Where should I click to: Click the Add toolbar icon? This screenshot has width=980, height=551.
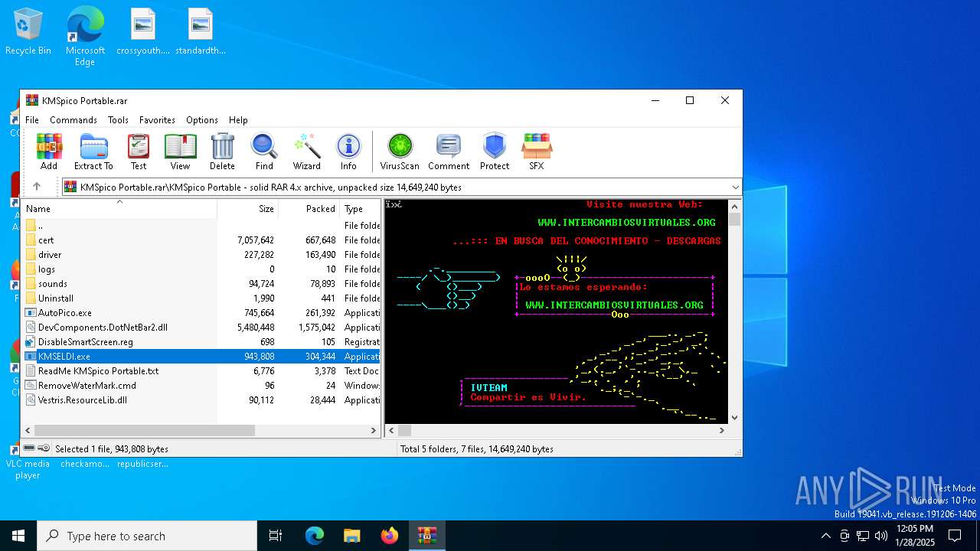click(49, 152)
